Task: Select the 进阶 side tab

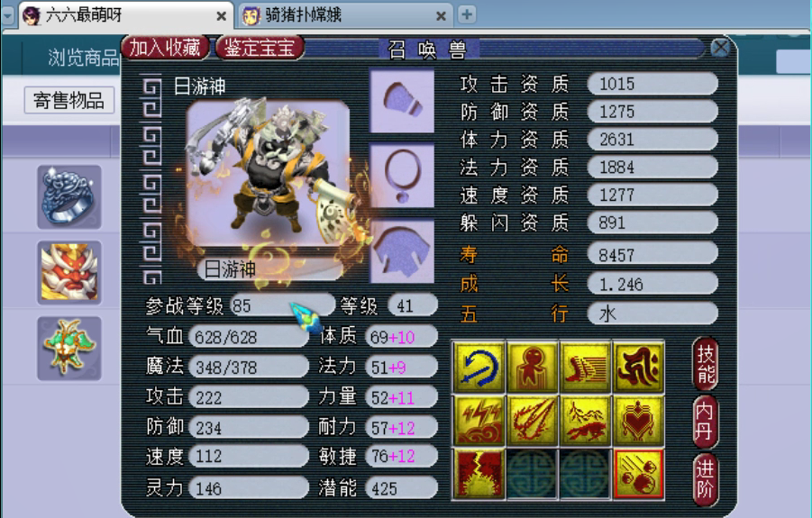Action: pos(706,479)
